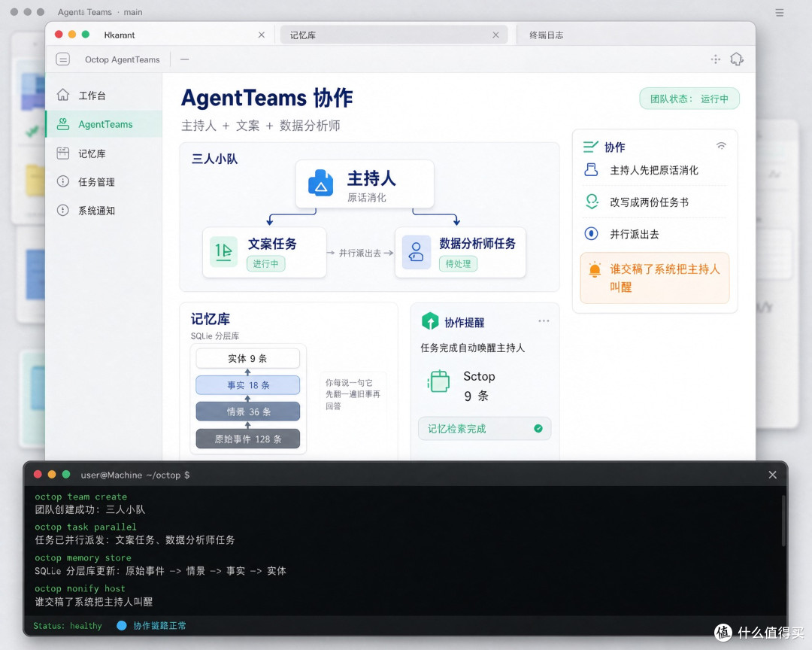Click the terminal scrollbar
The height and width of the screenshot is (650, 812).
click(783, 521)
